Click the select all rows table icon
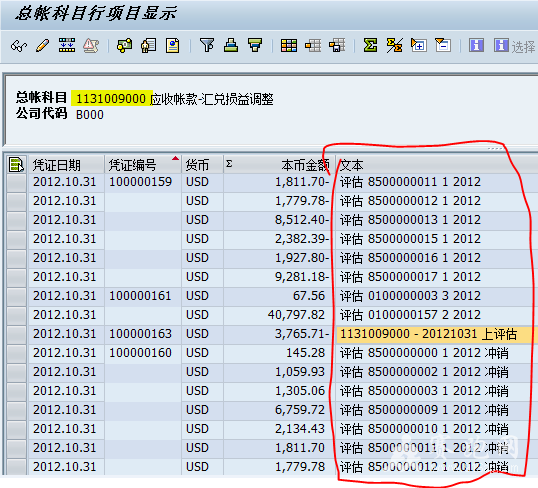The image size is (538, 488). click(x=16, y=165)
